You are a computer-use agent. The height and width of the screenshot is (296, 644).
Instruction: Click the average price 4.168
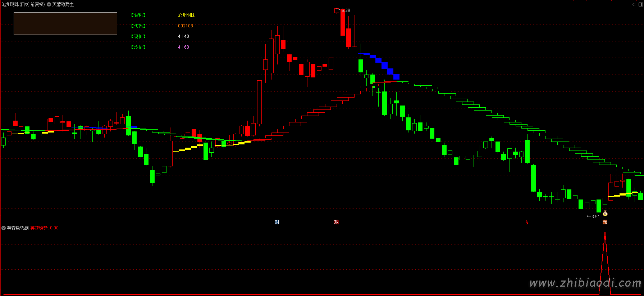click(x=183, y=47)
